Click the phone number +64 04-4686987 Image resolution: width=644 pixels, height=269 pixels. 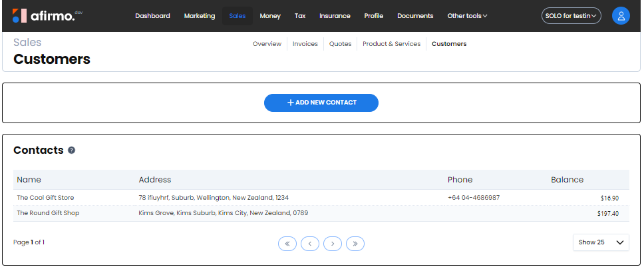[474, 198]
